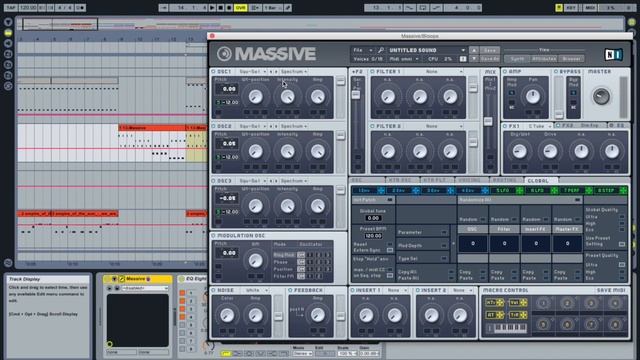640x360 pixels.
Task: Click the Massive Save As button
Action: click(x=489, y=59)
